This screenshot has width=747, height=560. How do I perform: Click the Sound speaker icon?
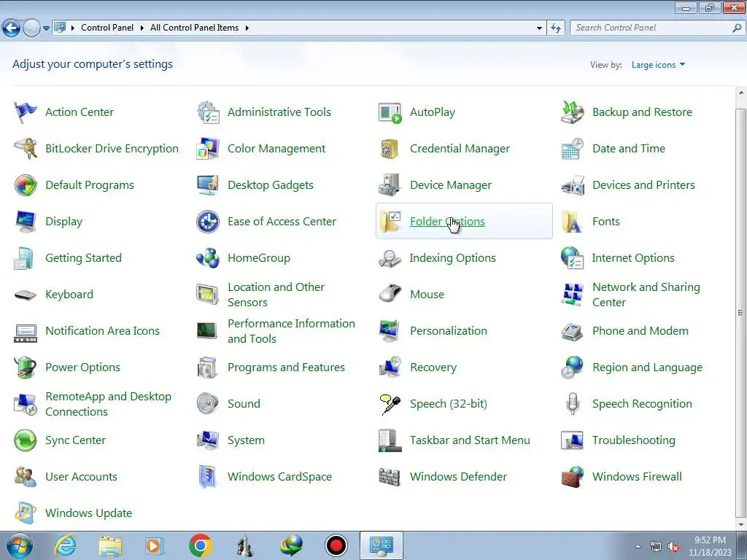pyautogui.click(x=208, y=404)
